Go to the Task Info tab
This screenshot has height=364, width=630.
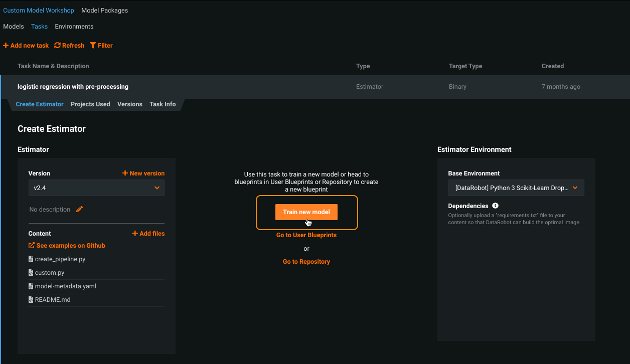[163, 104]
